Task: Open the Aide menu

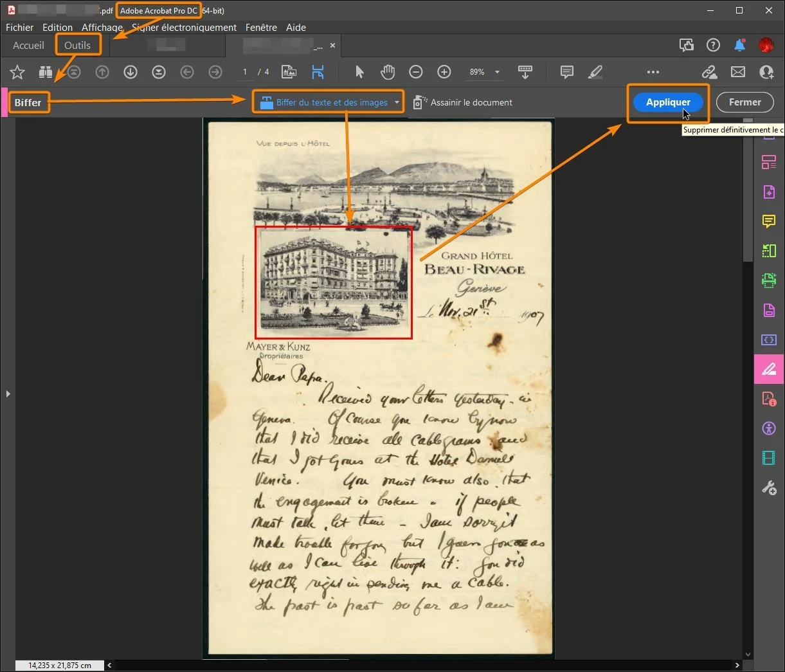Action: [296, 27]
